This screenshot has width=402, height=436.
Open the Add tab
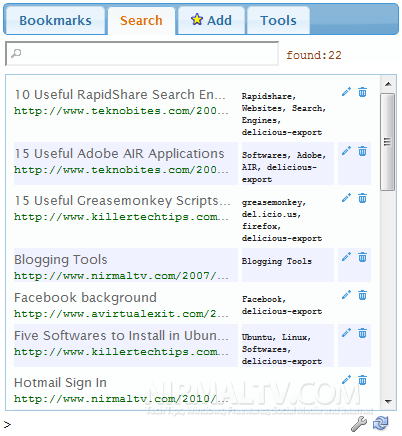[x=211, y=21]
